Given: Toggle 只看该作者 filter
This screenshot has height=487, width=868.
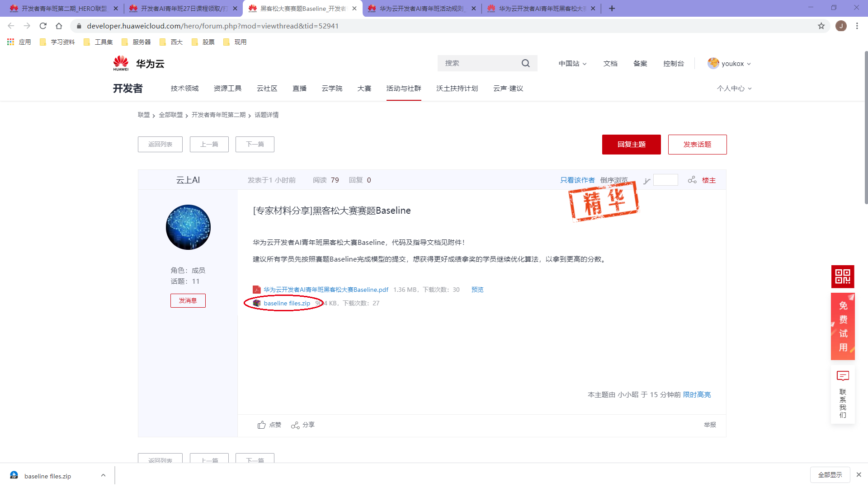Looking at the screenshot, I should [577, 179].
